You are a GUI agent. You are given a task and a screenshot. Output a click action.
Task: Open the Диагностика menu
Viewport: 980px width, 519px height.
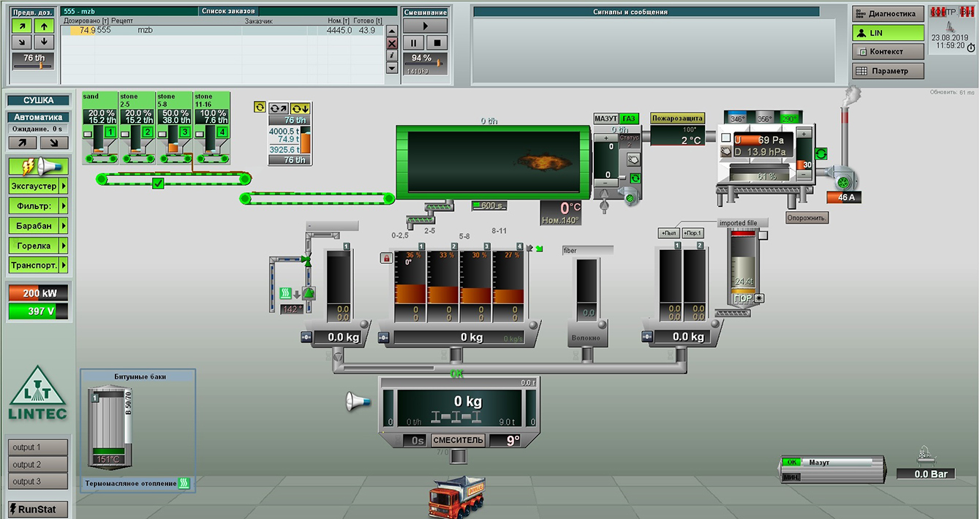(x=887, y=14)
